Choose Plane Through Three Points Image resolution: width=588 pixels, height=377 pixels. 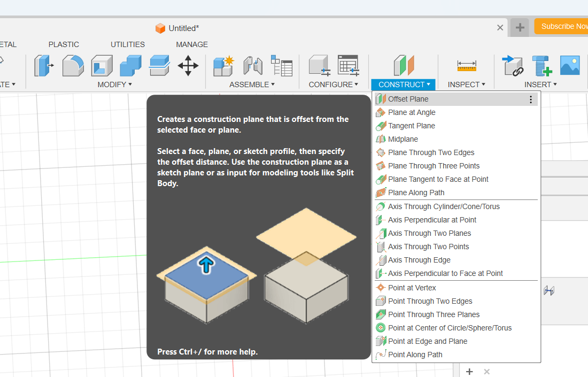pyautogui.click(x=456, y=166)
